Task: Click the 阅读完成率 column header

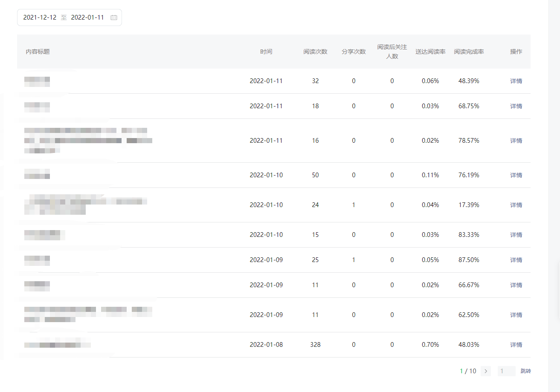Action: coord(469,52)
